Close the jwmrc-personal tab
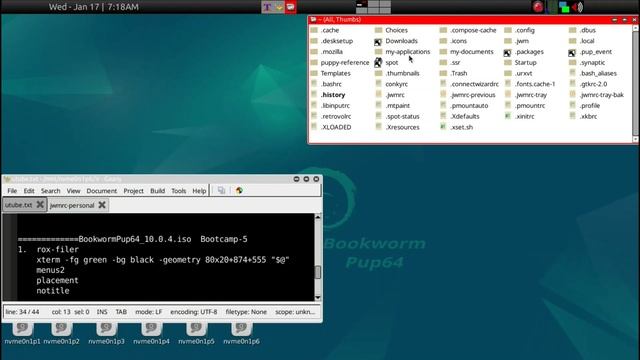Viewport: 640px width, 360px height. (x=102, y=205)
